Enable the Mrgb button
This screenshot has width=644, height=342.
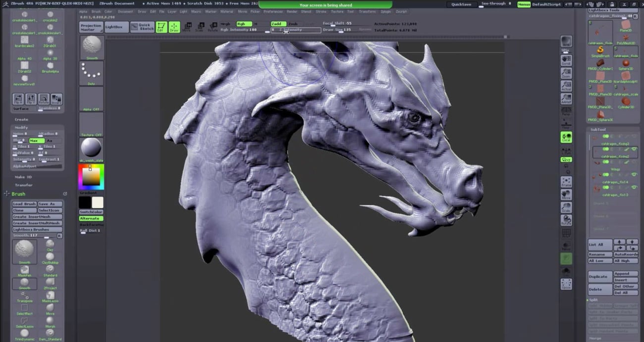click(227, 24)
